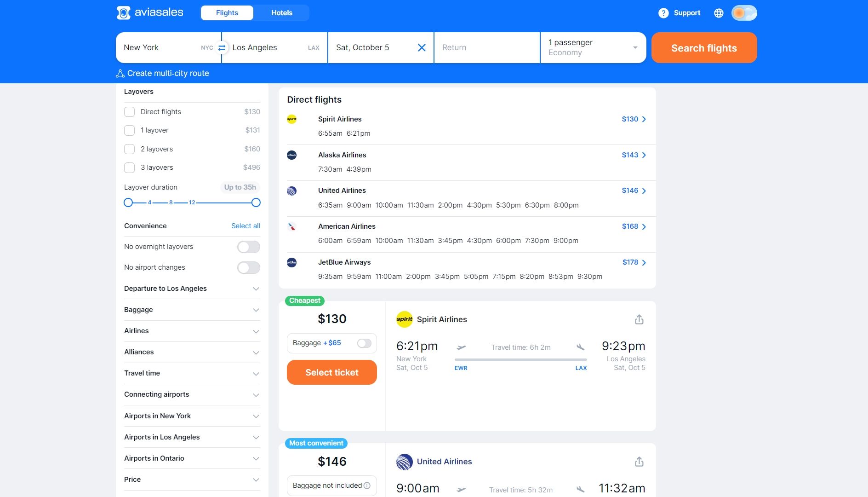
Task: Check the 1 layover filter
Action: pyautogui.click(x=130, y=130)
